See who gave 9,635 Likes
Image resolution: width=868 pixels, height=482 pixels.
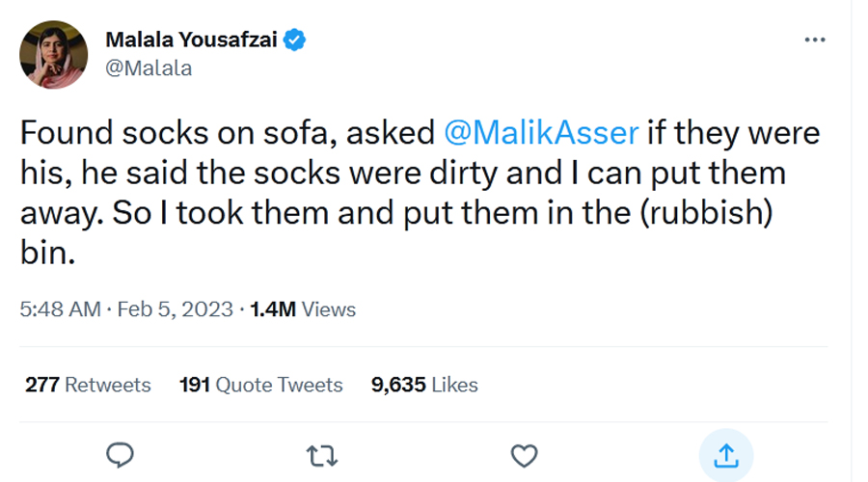tap(424, 385)
